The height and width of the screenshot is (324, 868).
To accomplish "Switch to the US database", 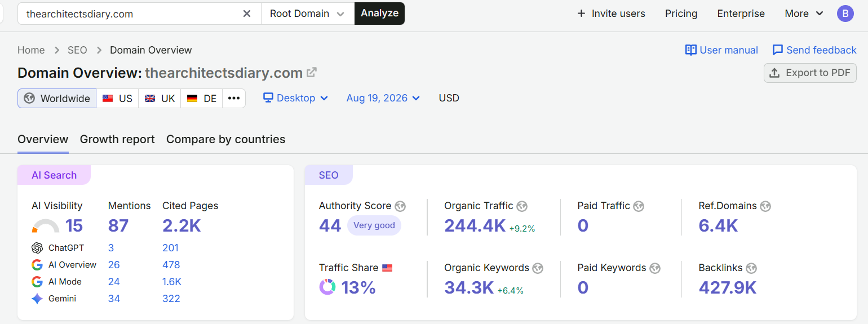I will pyautogui.click(x=117, y=98).
